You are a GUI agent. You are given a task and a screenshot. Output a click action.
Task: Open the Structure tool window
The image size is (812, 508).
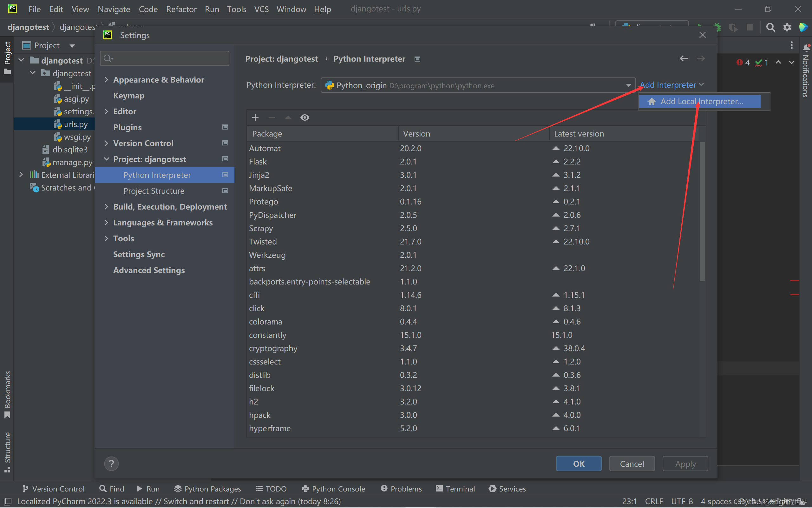(7, 452)
